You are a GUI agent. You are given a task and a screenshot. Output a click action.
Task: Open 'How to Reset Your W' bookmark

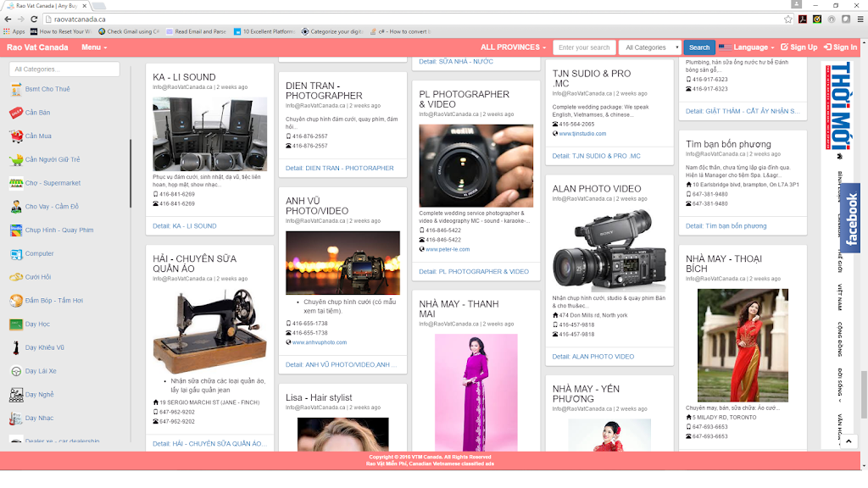click(x=61, y=31)
